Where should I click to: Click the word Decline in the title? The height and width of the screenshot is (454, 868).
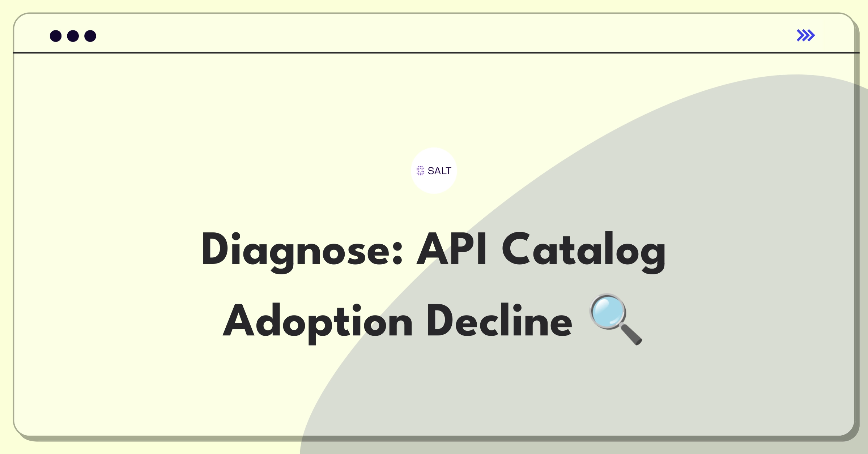(500, 320)
